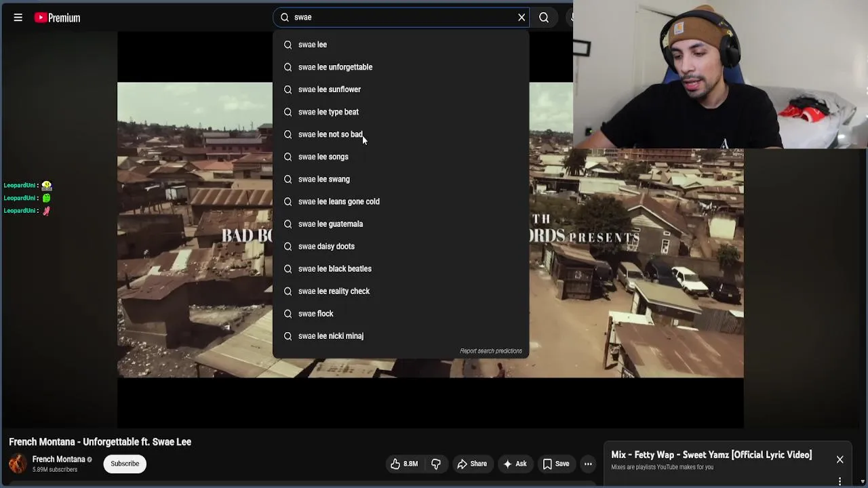
Task: Open the Ask AI button
Action: point(515,464)
